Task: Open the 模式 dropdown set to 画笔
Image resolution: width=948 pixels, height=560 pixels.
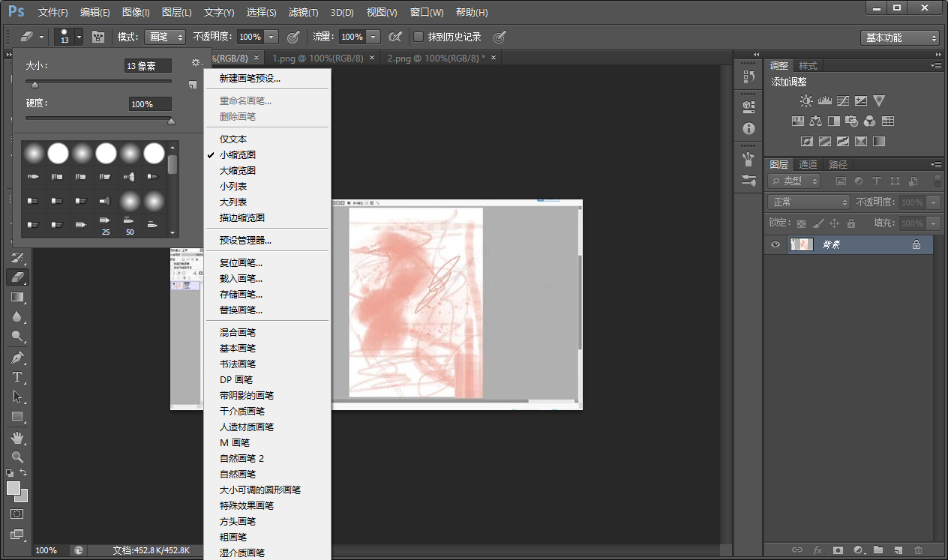Action: pos(165,37)
